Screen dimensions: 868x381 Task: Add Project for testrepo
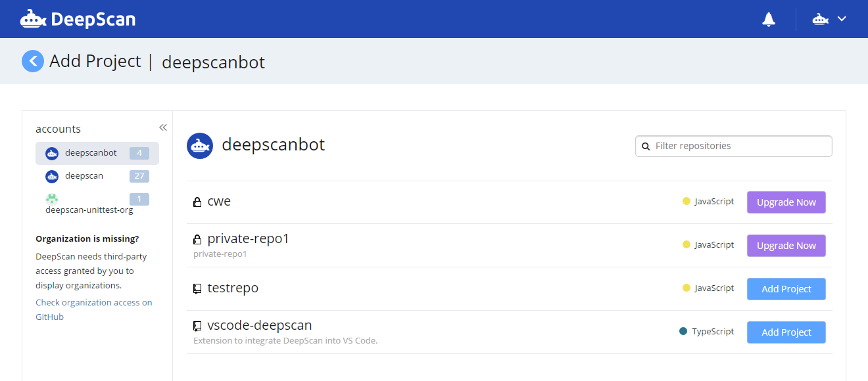click(x=786, y=289)
